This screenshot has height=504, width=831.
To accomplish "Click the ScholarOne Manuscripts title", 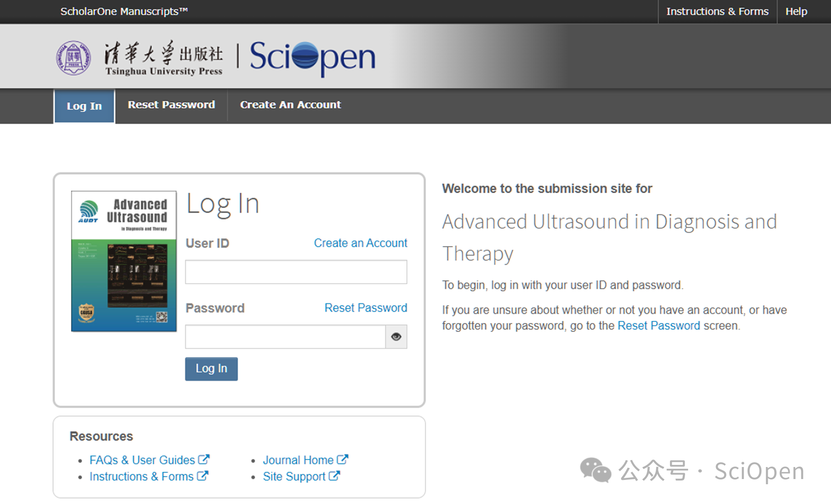I will (124, 12).
